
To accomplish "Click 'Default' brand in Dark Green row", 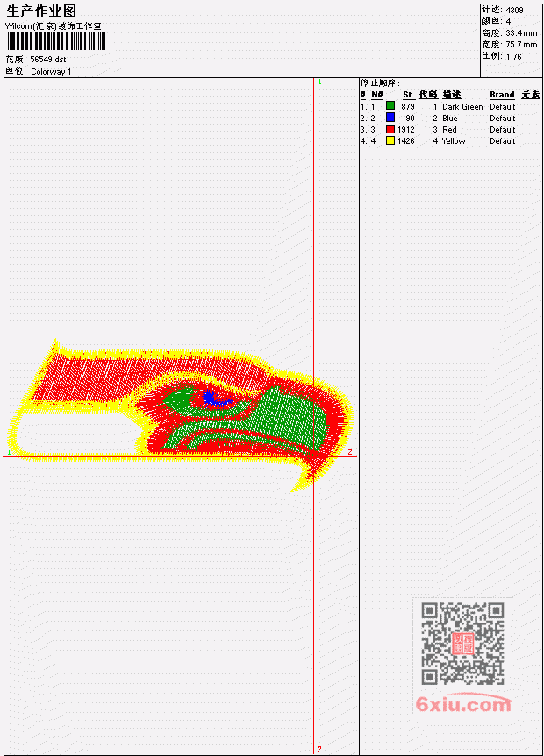I will tap(503, 107).
